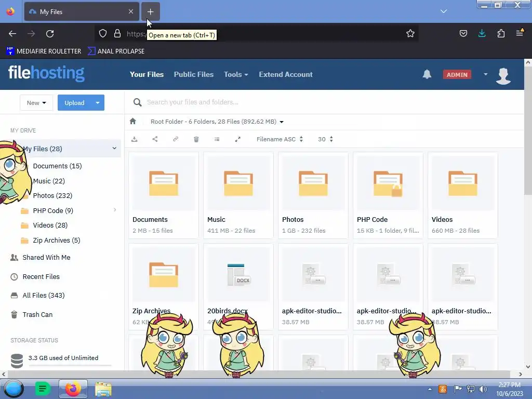532x399 pixels.
Task: Open the account dropdown arrow
Action: (486, 74)
